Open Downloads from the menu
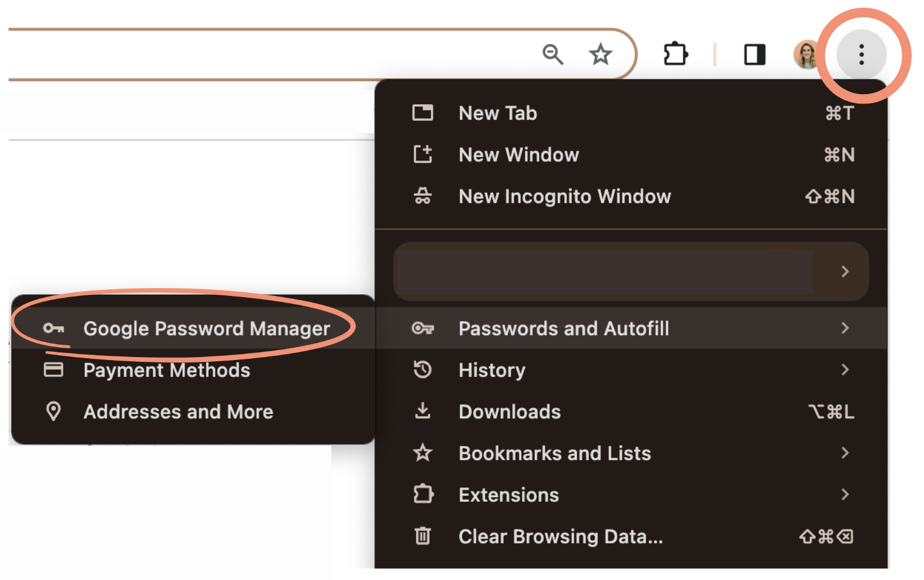This screenshot has height=580, width=924. [x=631, y=412]
